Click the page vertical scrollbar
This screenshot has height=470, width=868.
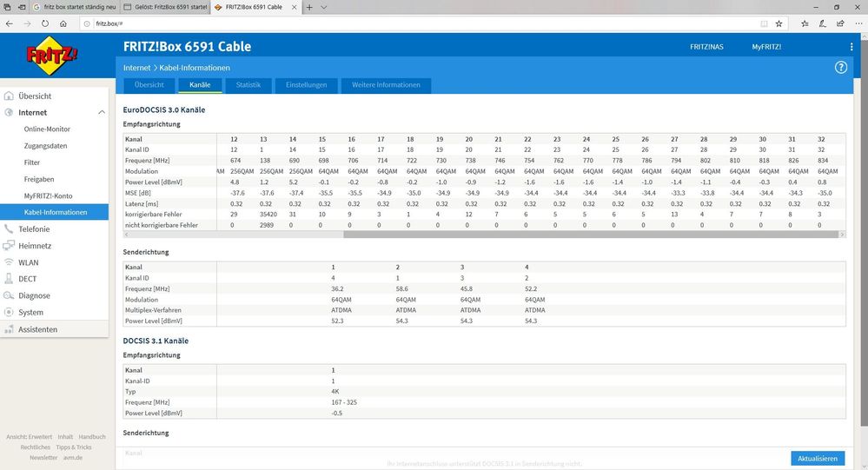coord(865,233)
